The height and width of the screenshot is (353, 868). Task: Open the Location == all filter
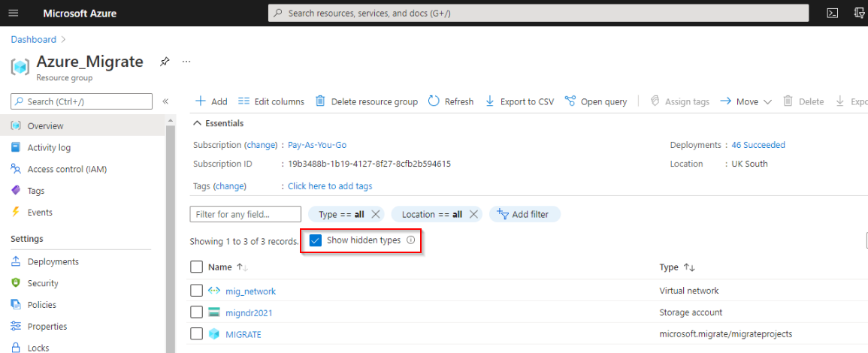coord(432,214)
